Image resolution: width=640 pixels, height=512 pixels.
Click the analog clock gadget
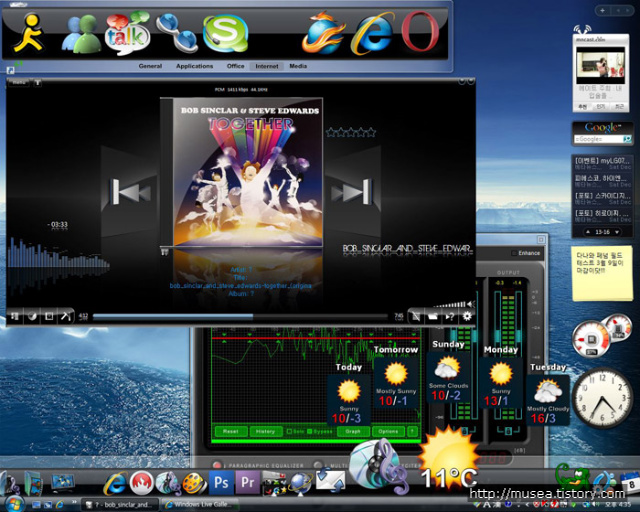(x=602, y=398)
